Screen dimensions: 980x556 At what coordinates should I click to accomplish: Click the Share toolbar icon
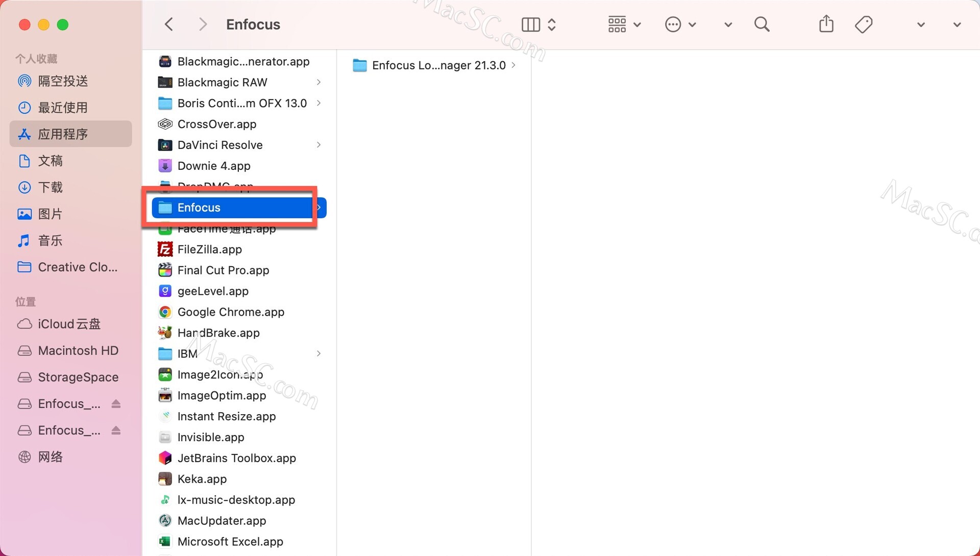[x=826, y=24]
